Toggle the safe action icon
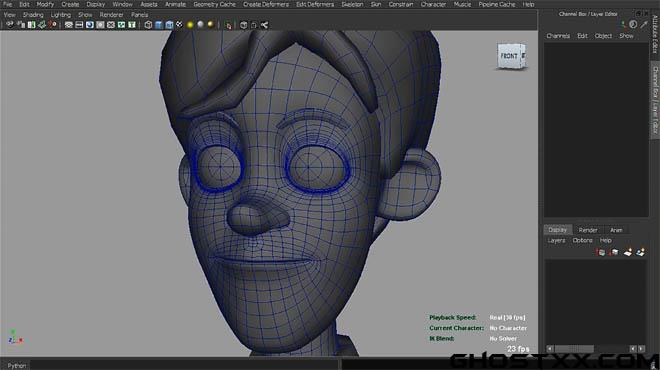This screenshot has width=660, height=370. tap(121, 25)
